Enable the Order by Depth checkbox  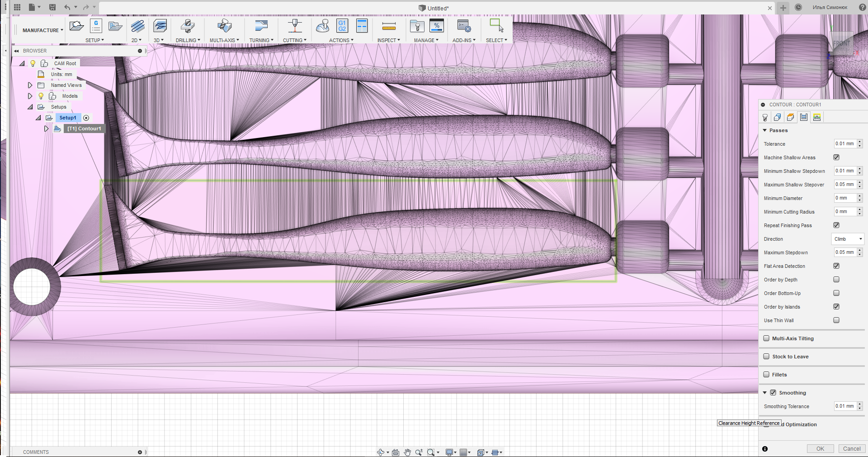pyautogui.click(x=836, y=280)
